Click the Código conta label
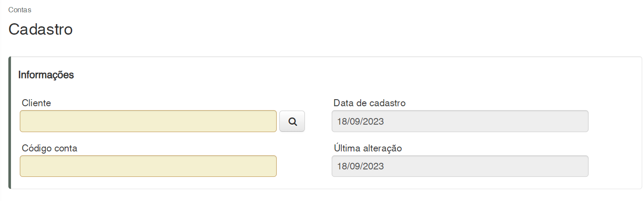Screen dimensions: 644x201 (x=50, y=148)
